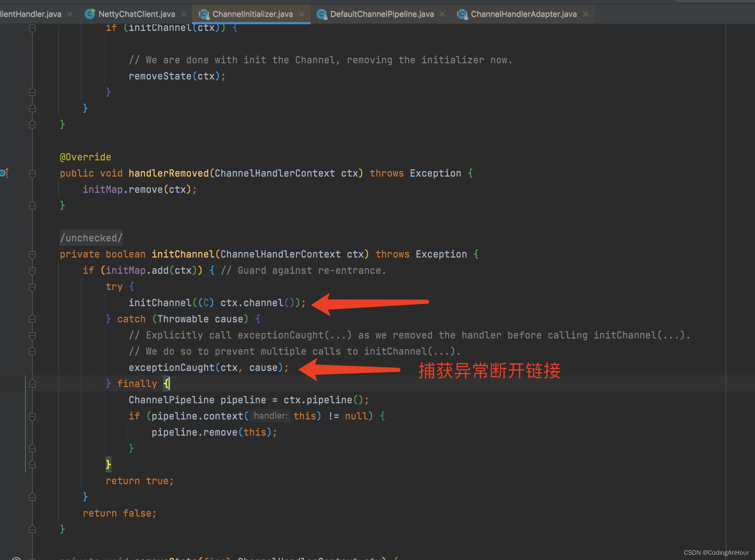Screen dimensions: 755x560
Task: Click the handler: inline parameter hint
Action: click(x=271, y=416)
